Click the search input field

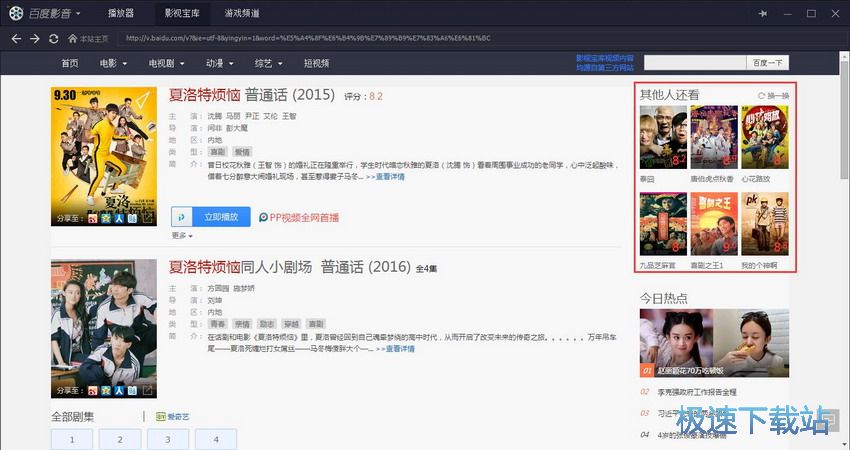click(695, 63)
